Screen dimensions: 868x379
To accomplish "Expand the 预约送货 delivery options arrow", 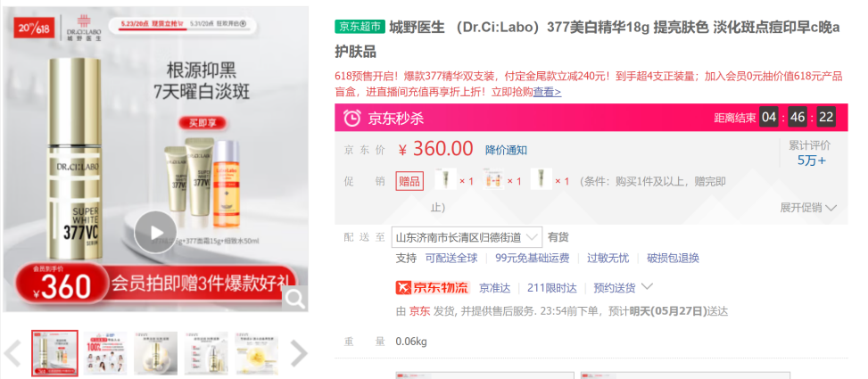I will (x=647, y=287).
